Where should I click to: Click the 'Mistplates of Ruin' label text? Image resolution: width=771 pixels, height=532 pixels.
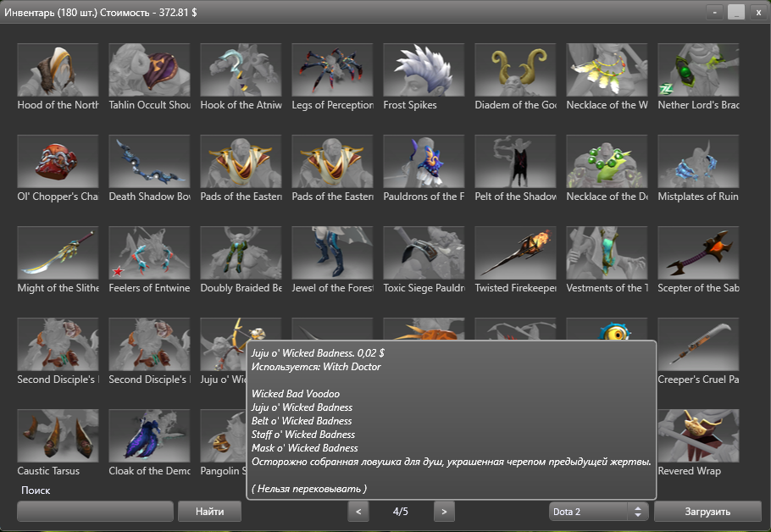point(698,197)
